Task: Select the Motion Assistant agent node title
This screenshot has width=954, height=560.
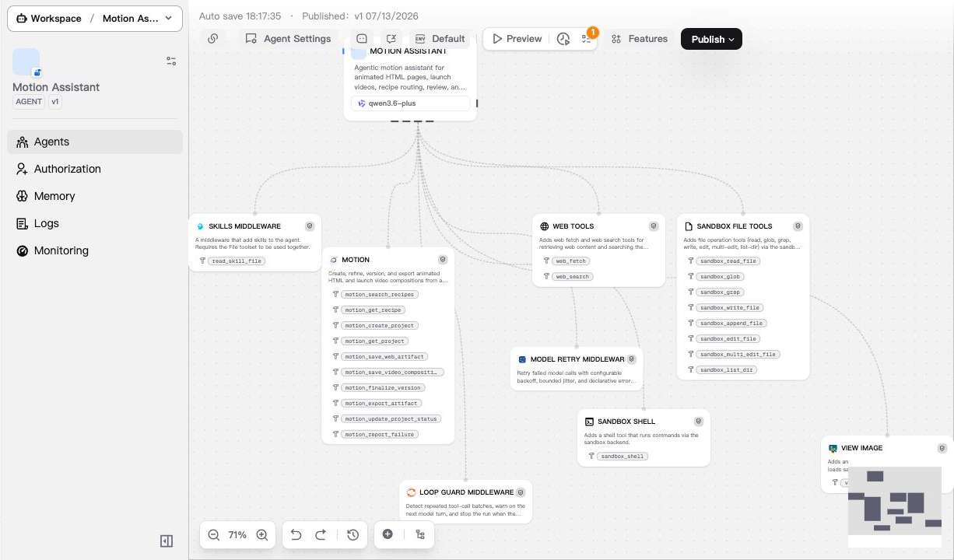Action: coord(409,51)
